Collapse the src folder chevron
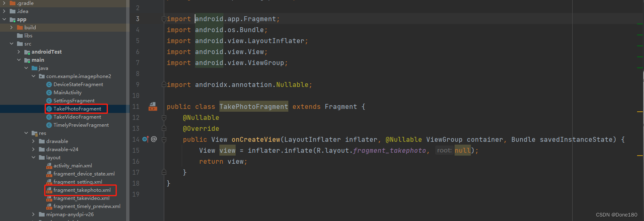This screenshot has width=644, height=221. (x=11, y=44)
